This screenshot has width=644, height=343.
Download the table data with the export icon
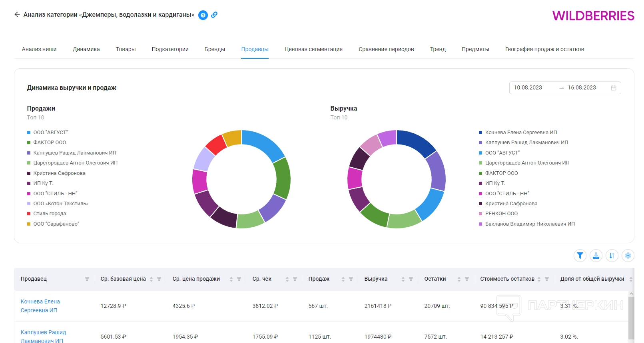596,256
